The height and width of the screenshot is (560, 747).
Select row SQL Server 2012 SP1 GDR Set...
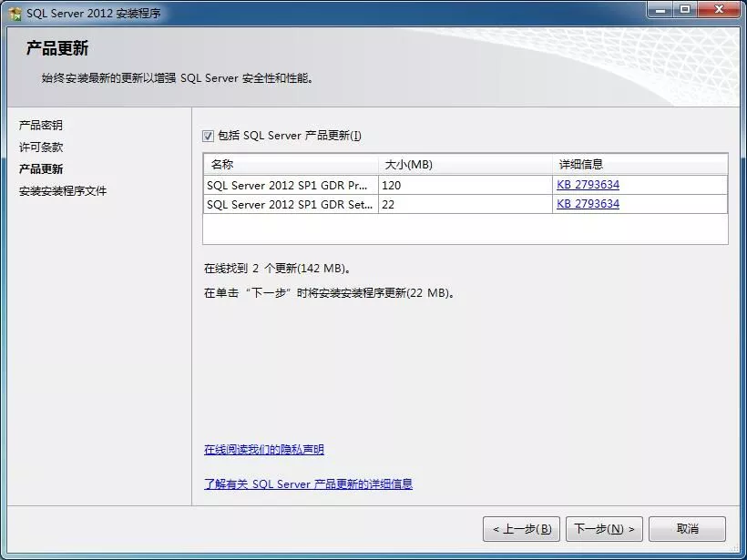click(x=466, y=204)
